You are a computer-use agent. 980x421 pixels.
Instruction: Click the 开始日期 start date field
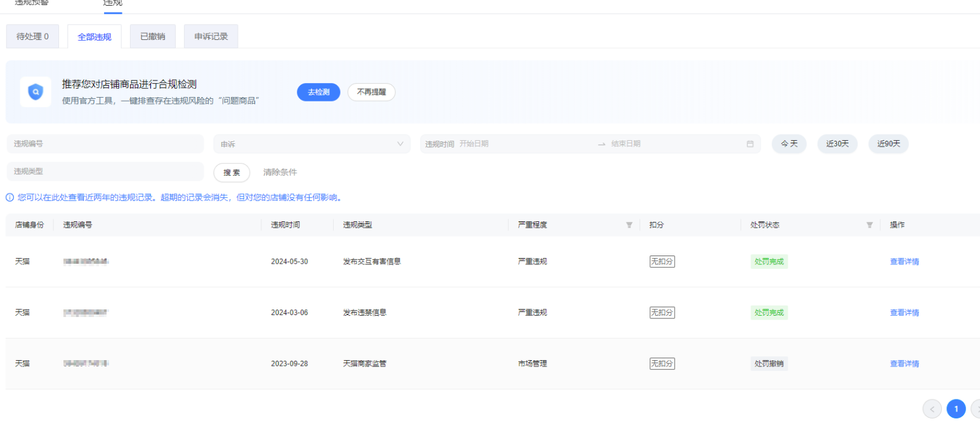pyautogui.click(x=507, y=144)
